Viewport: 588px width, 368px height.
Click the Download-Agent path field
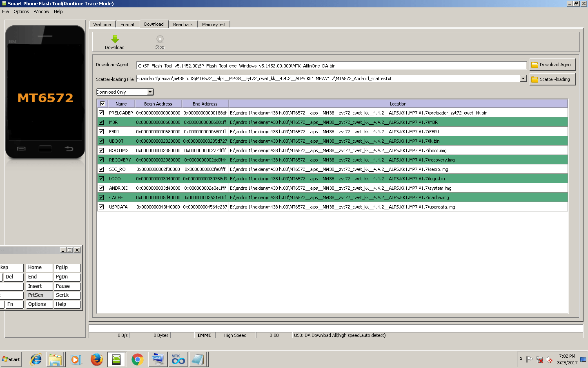click(332, 65)
